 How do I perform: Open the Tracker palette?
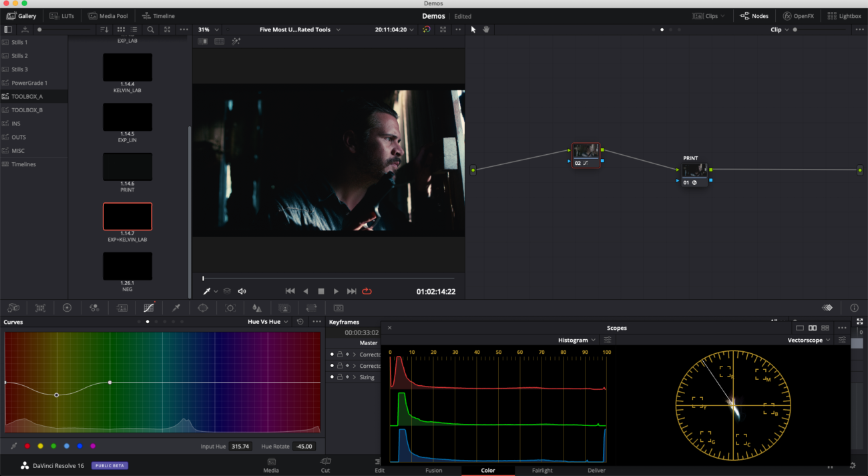click(x=230, y=308)
